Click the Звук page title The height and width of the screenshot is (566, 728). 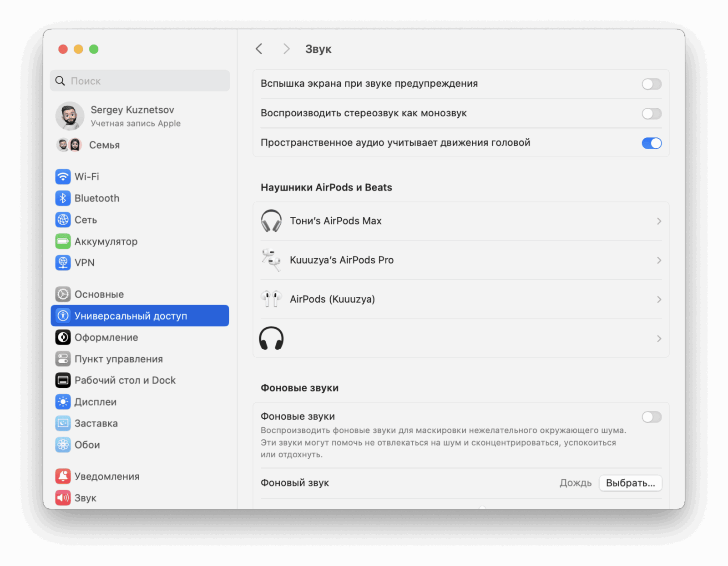tap(318, 49)
